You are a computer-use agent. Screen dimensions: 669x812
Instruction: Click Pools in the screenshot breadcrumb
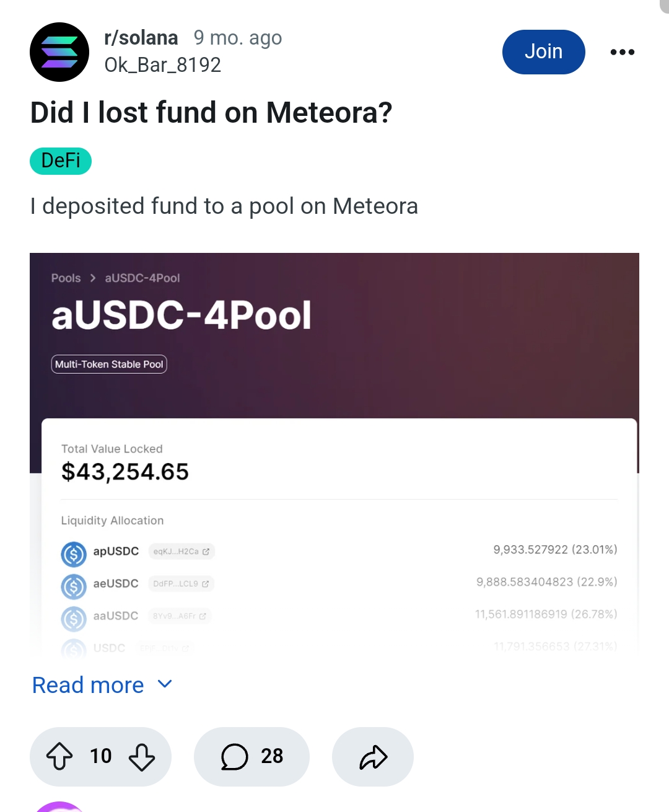(66, 278)
